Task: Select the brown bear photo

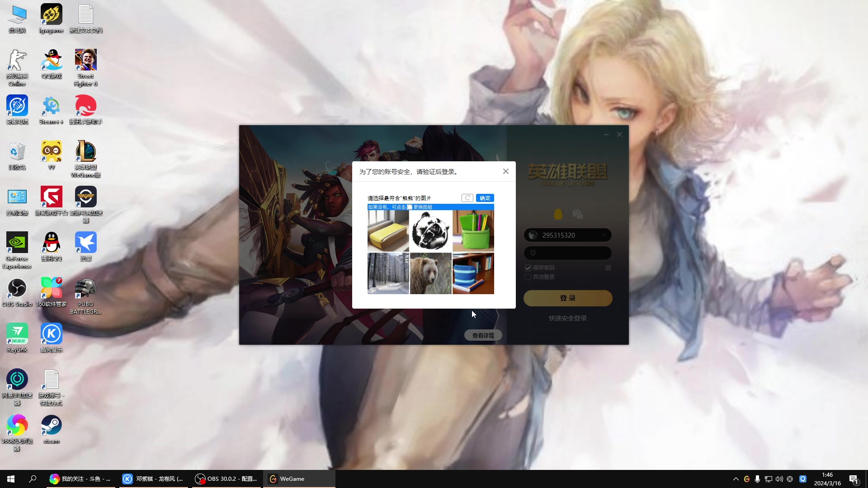Action: [430, 273]
